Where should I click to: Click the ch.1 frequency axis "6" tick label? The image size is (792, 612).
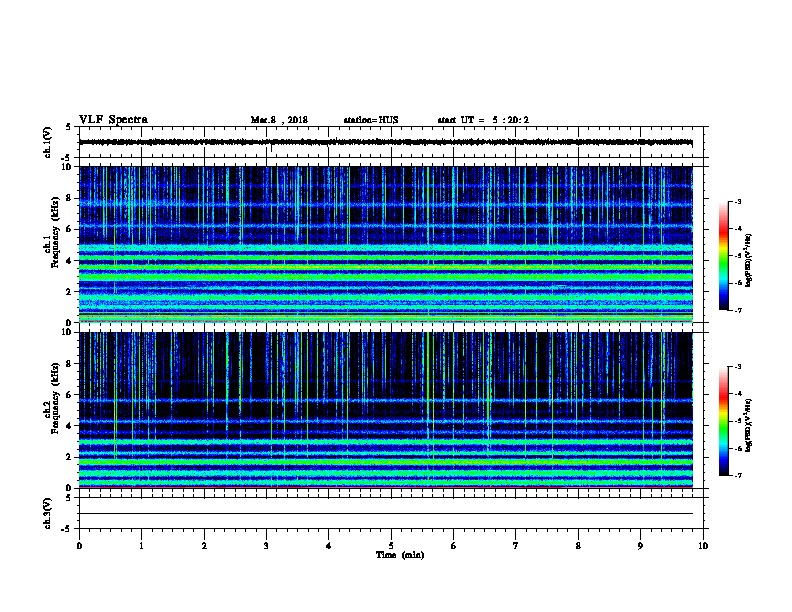69,229
